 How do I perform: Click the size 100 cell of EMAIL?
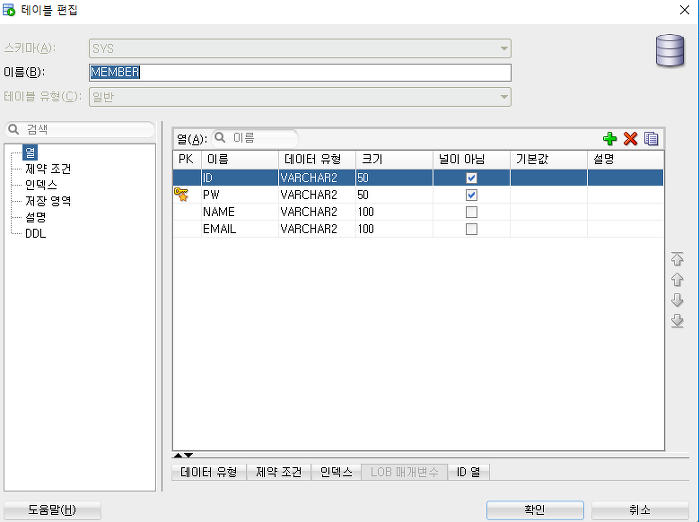[x=394, y=229]
